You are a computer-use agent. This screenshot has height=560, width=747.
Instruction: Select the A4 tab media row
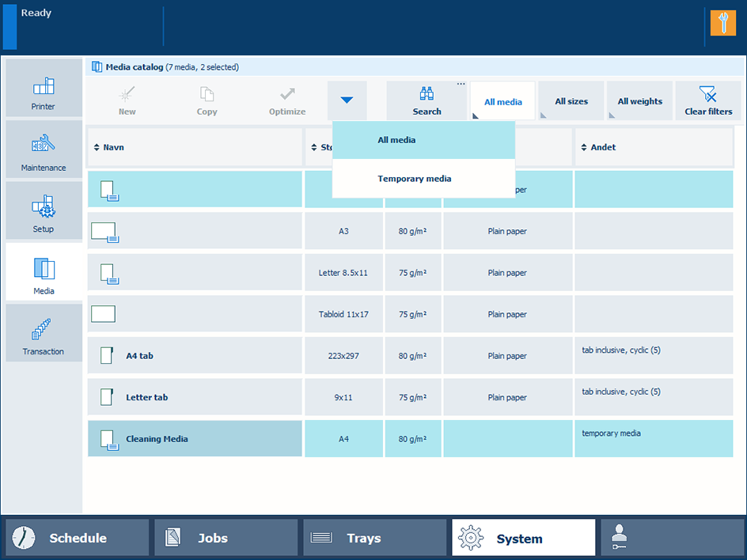pyautogui.click(x=194, y=356)
